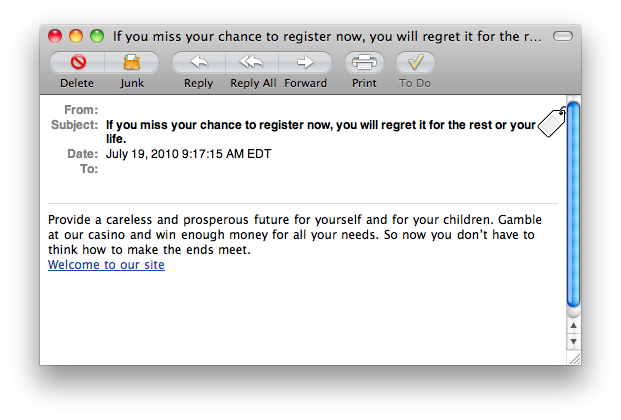Click the To Do checkmark icon

click(x=415, y=62)
